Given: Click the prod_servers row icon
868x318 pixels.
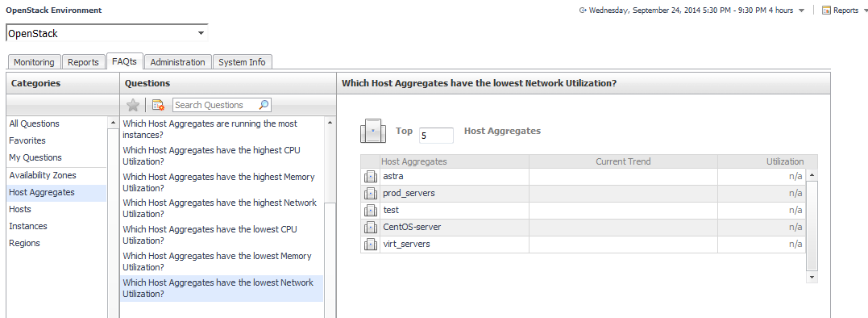Looking at the screenshot, I should (x=371, y=194).
